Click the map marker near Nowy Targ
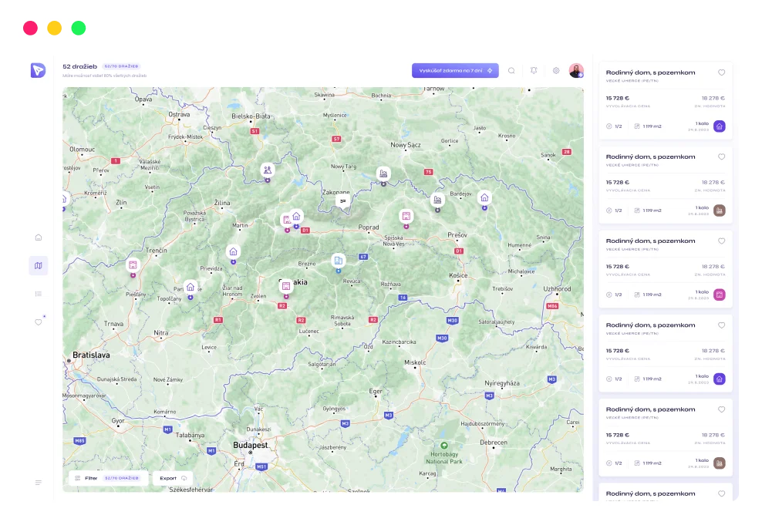This screenshot has width=762, height=532. [383, 173]
